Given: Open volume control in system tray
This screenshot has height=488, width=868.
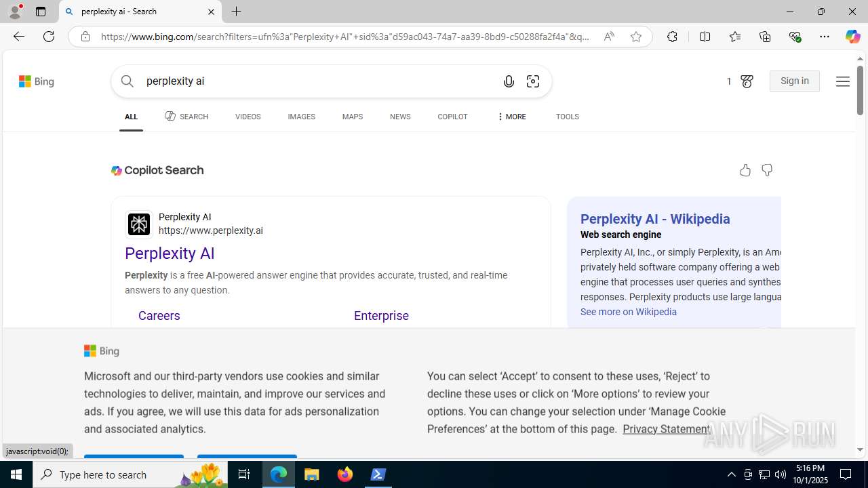Looking at the screenshot, I should (x=781, y=474).
